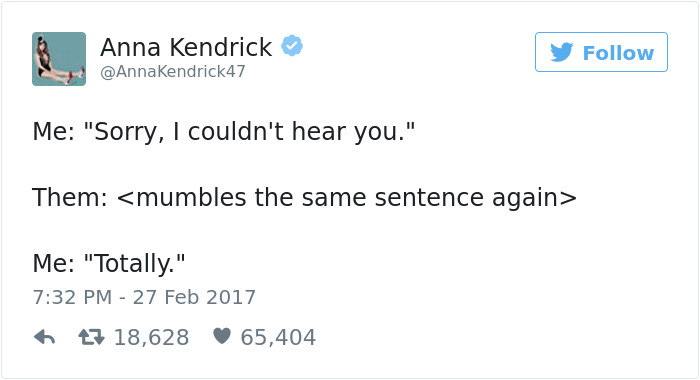700x380 pixels.
Task: Open the Anna Kendrick display name link
Action: [186, 47]
